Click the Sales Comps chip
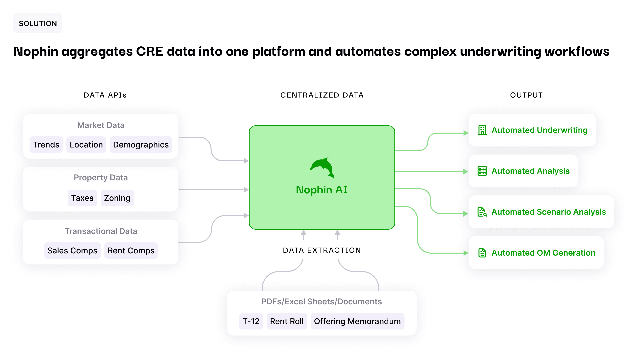Image resolution: width=644 pixels, height=362 pixels. click(x=72, y=251)
